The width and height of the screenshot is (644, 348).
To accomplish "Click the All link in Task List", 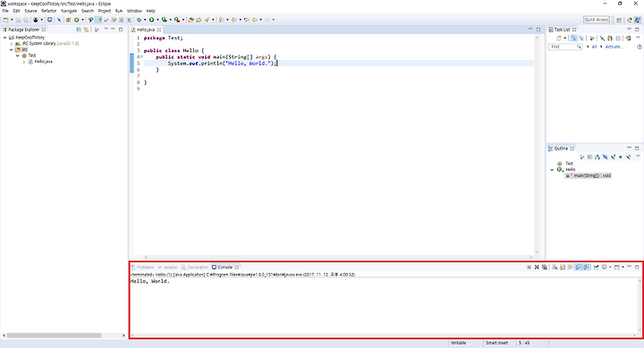I will pos(594,47).
